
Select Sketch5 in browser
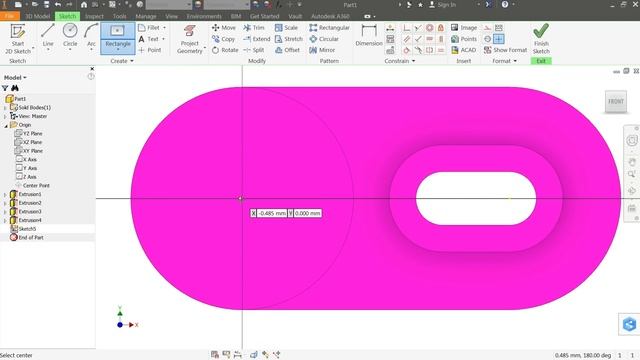[x=23, y=229]
